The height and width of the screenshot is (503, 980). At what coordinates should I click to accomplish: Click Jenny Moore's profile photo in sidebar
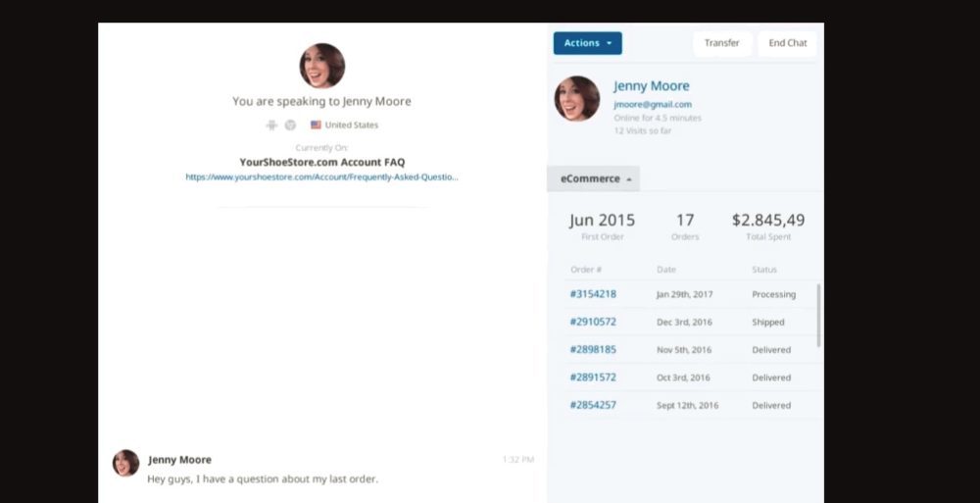point(577,99)
